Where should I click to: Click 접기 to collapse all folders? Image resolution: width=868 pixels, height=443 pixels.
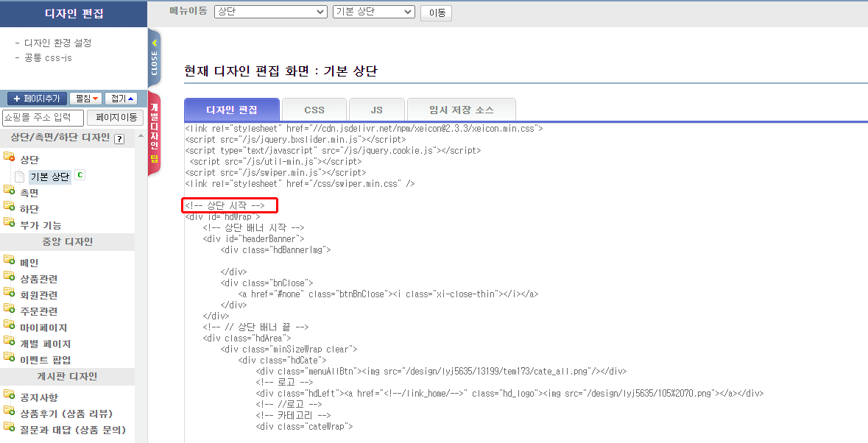click(121, 99)
